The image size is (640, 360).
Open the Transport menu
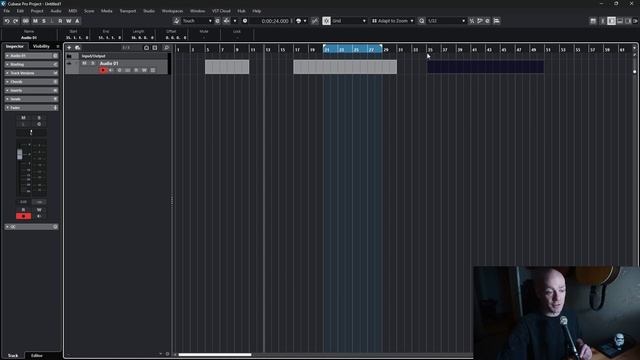tap(128, 11)
